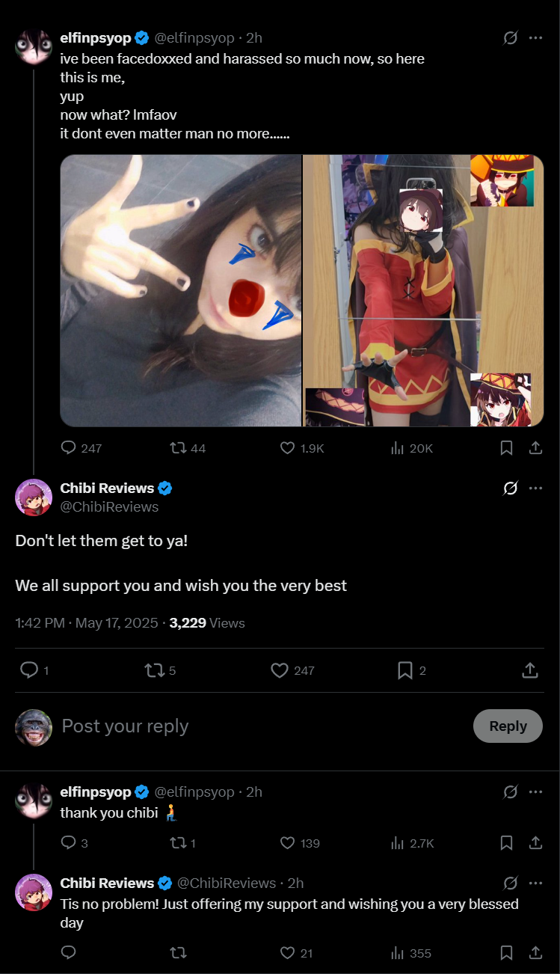Share the "Tis no problem" reply
The image size is (560, 974).
pos(535,953)
